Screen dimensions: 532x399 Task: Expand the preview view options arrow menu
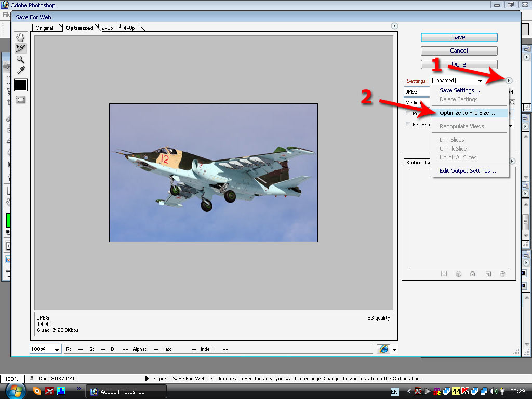pos(394,26)
